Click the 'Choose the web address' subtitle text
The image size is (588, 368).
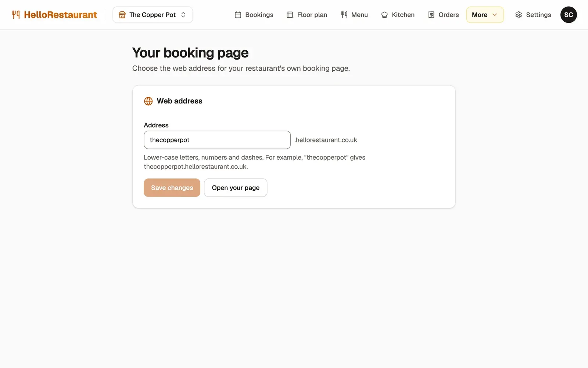pos(241,68)
